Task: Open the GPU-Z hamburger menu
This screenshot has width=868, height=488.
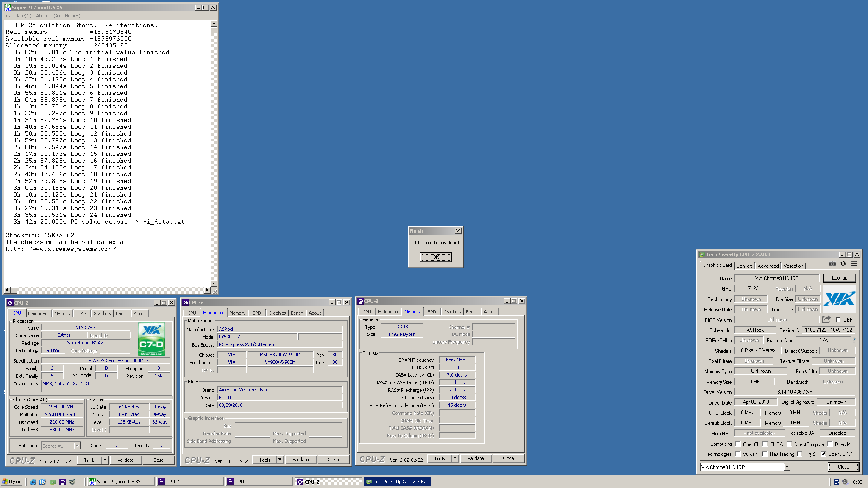Action: (854, 263)
